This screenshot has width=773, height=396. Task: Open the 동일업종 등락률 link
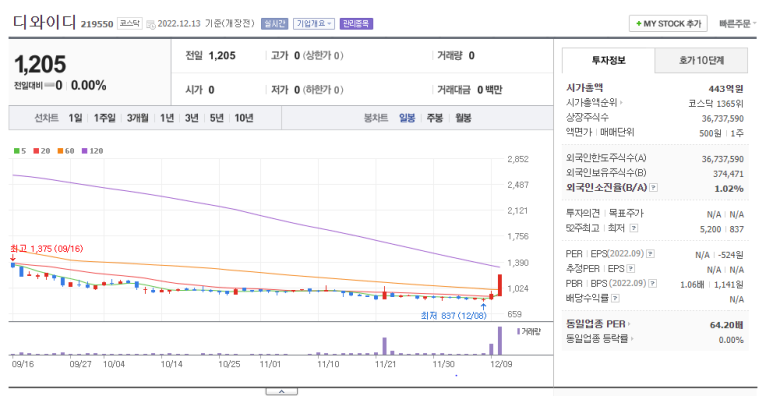600,339
